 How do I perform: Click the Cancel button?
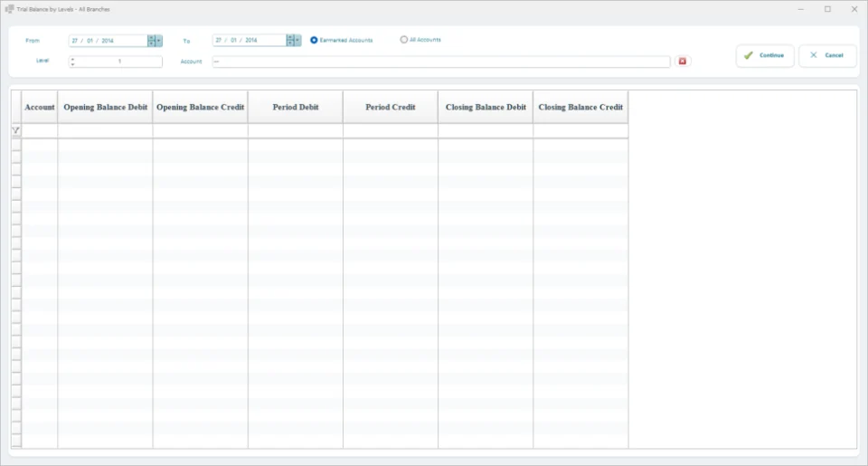click(827, 55)
